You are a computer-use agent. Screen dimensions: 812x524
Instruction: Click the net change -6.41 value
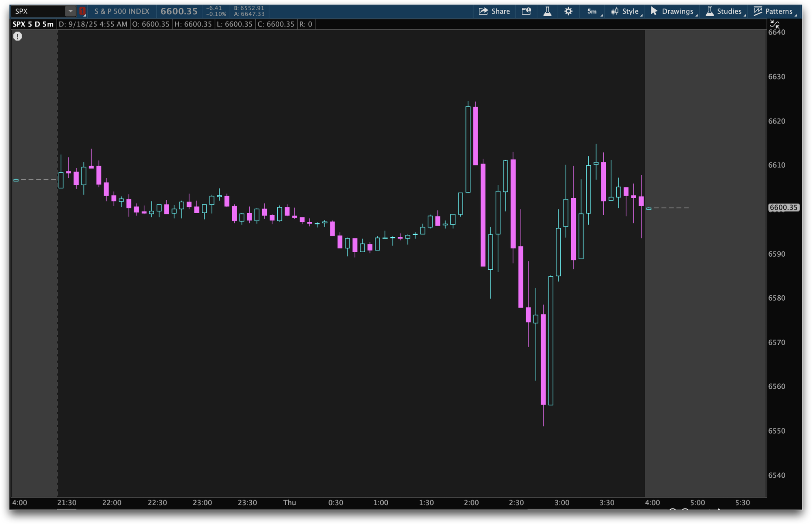(214, 8)
